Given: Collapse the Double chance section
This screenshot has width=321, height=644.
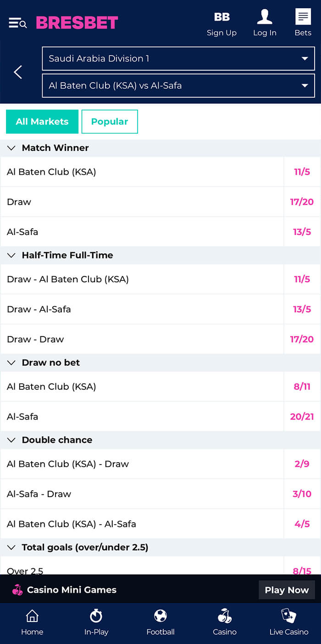Looking at the screenshot, I should point(11,440).
